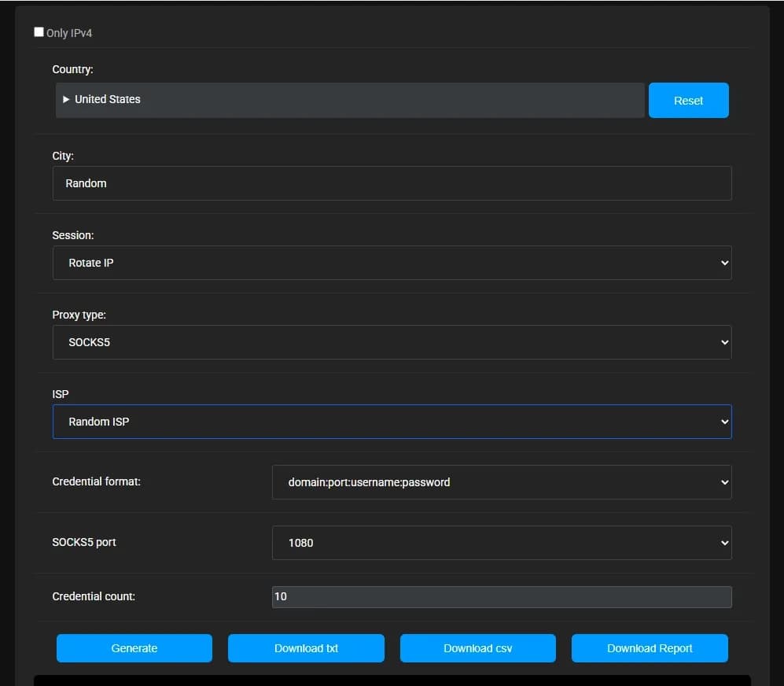Click Download csv

coord(477,647)
